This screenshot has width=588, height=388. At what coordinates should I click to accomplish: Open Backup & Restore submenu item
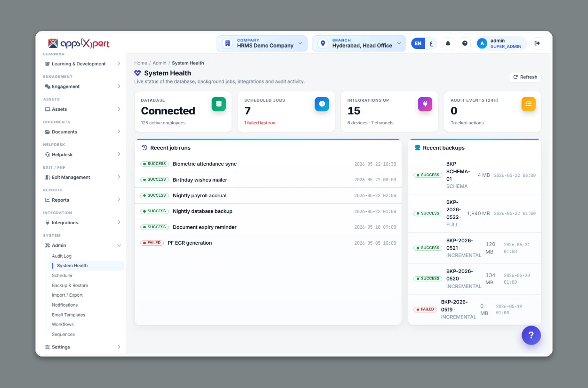tap(70, 286)
